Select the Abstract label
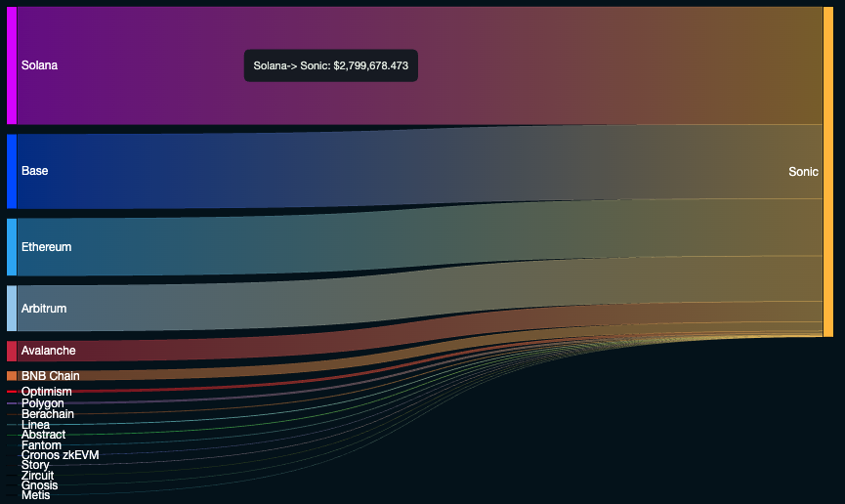Image resolution: width=845 pixels, height=504 pixels. [43, 435]
